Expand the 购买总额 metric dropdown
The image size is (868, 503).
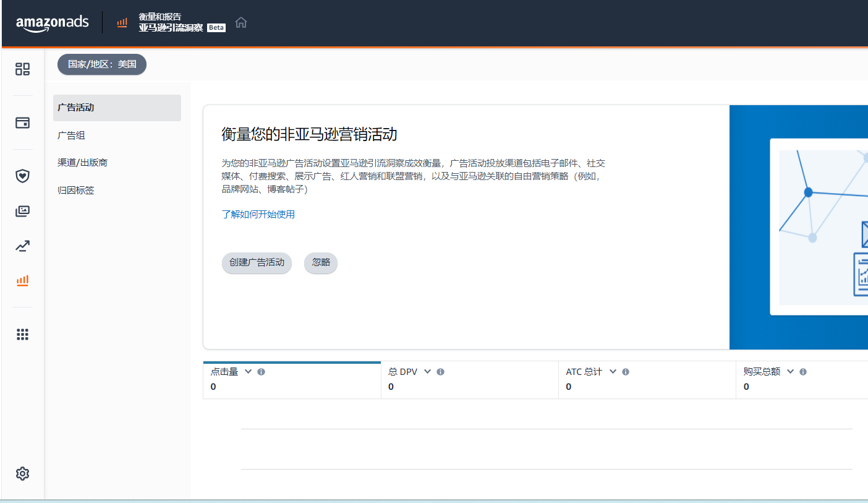[x=790, y=371]
